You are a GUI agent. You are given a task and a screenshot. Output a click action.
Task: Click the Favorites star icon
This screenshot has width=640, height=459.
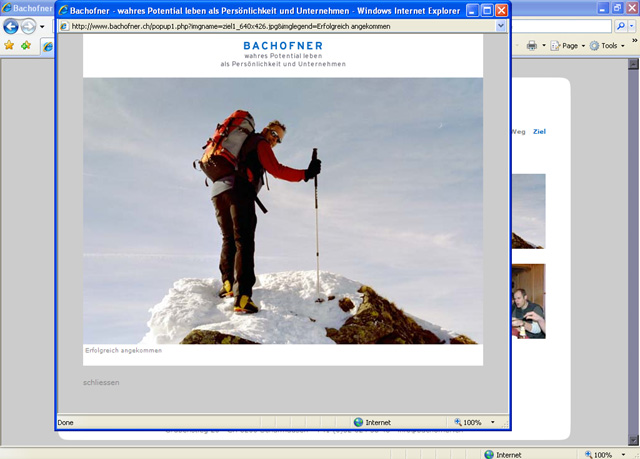[9, 46]
